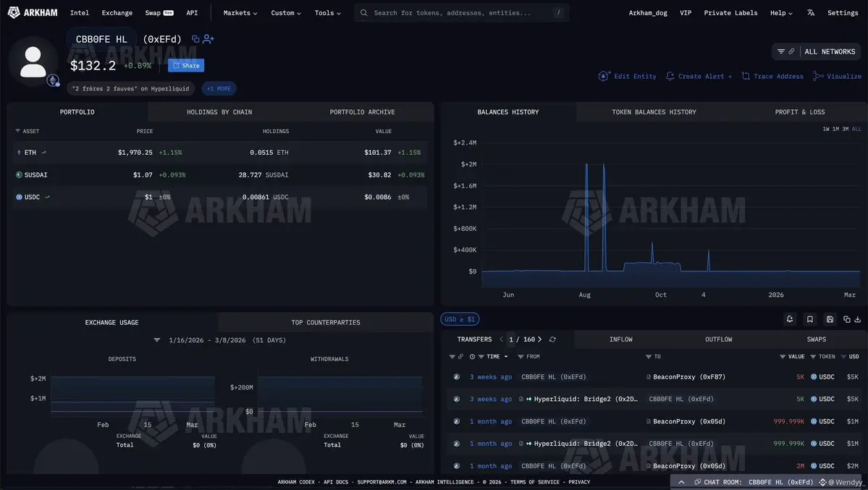Click the language translate icon
868x490 pixels.
pyautogui.click(x=810, y=13)
